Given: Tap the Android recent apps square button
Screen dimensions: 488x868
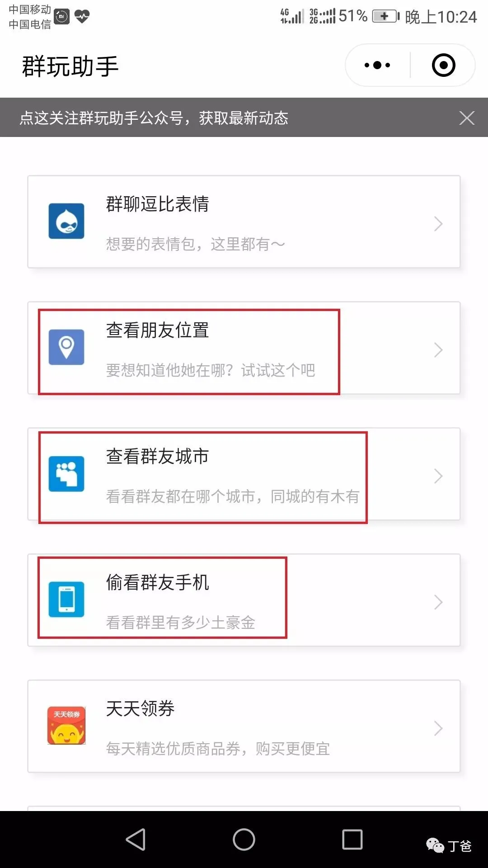Looking at the screenshot, I should click(x=352, y=840).
